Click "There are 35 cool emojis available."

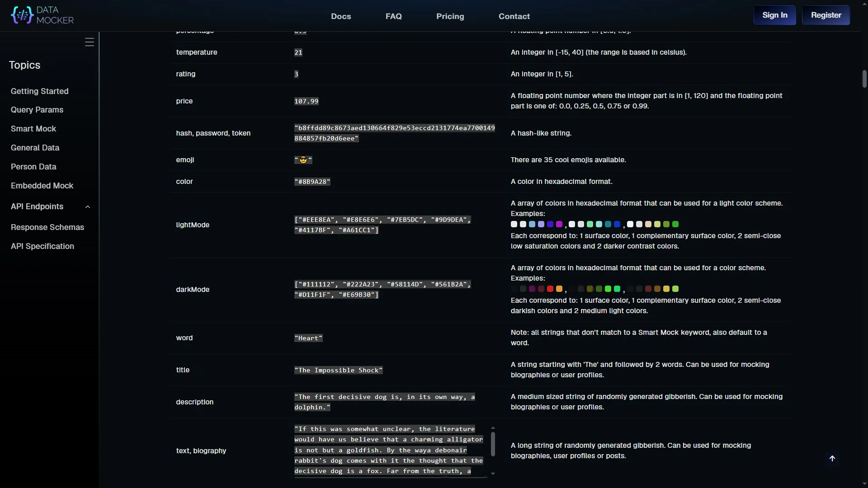point(568,160)
